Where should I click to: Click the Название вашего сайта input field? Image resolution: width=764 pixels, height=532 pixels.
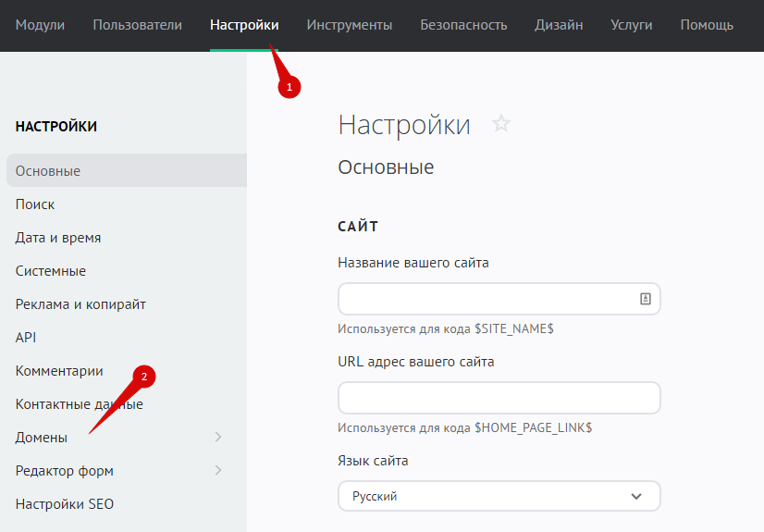click(x=486, y=299)
